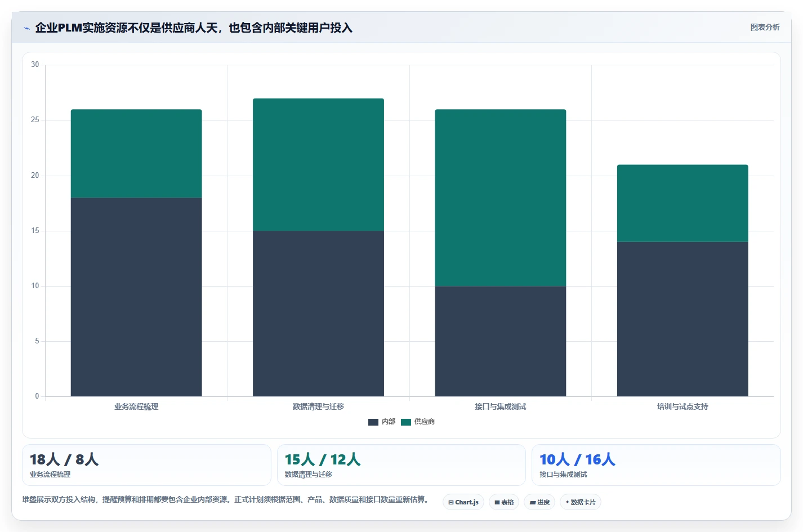This screenshot has height=532, width=803.
Task: Click the lightning icon before the title
Action: 26,28
